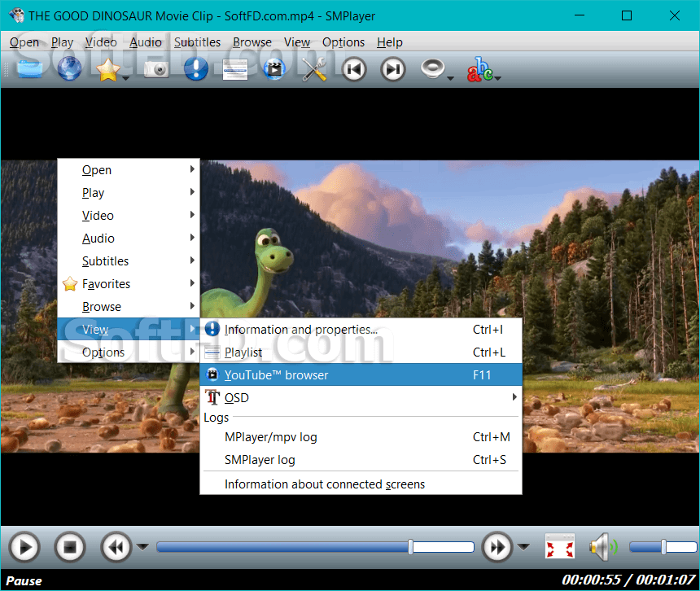The image size is (700, 591).
Task: Expand Options submenu in context menu
Action: 129,352
